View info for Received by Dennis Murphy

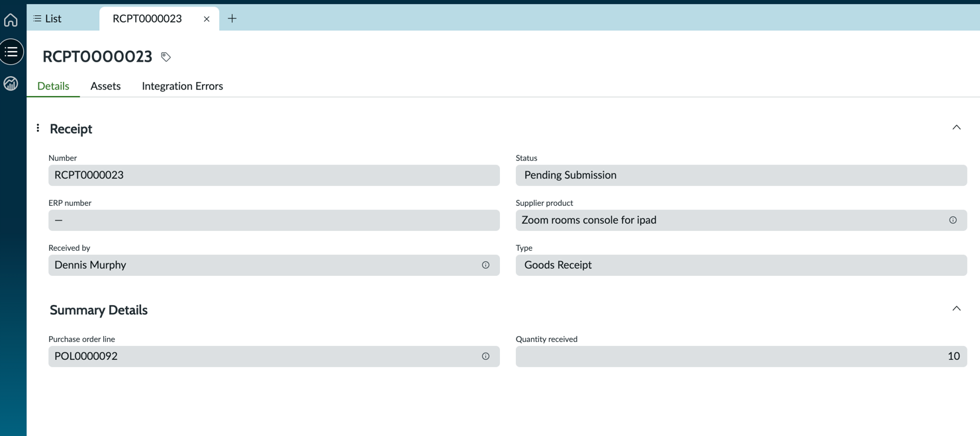point(485,265)
